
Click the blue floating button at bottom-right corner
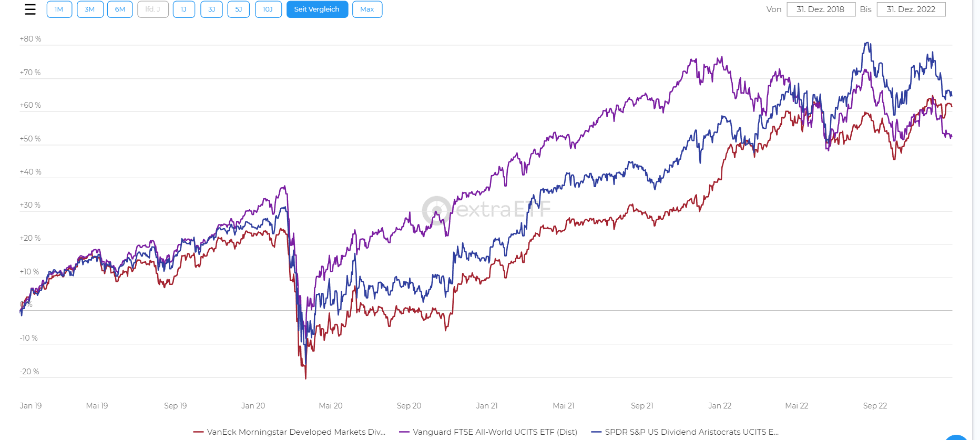tap(956, 437)
